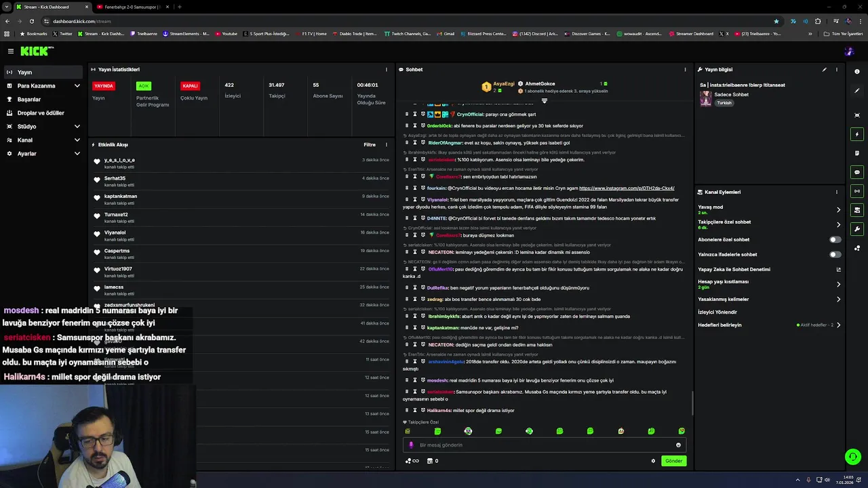Screen dimensions: 868x488
Task: Bookmark this page with star icon
Action: 776,21
